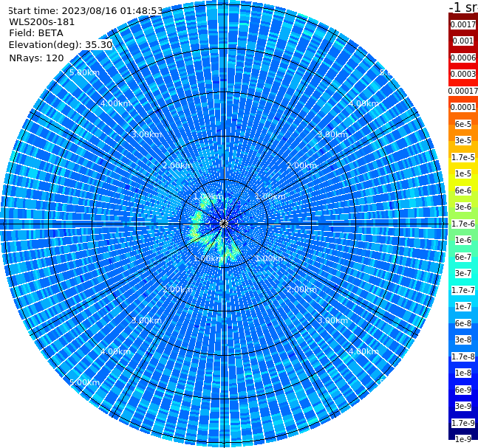This screenshot has width=478, height=448.
Task: Click the lower-left 4.00km range label
Action: [x=115, y=351]
